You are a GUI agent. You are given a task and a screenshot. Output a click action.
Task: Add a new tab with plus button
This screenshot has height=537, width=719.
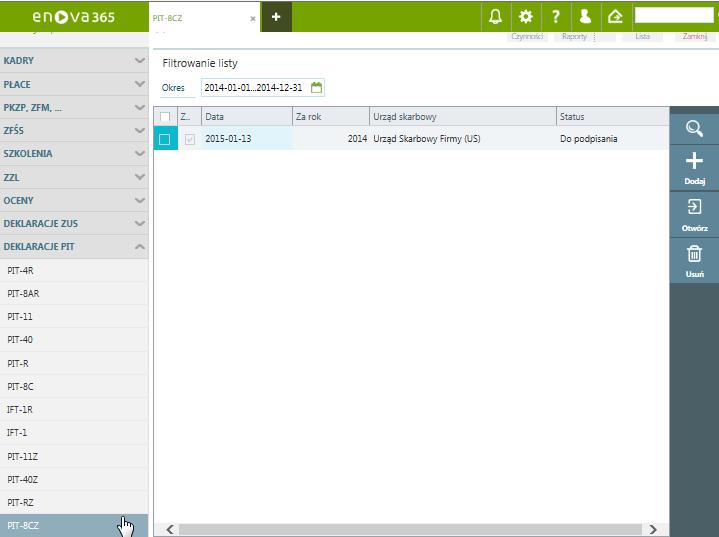click(x=276, y=17)
